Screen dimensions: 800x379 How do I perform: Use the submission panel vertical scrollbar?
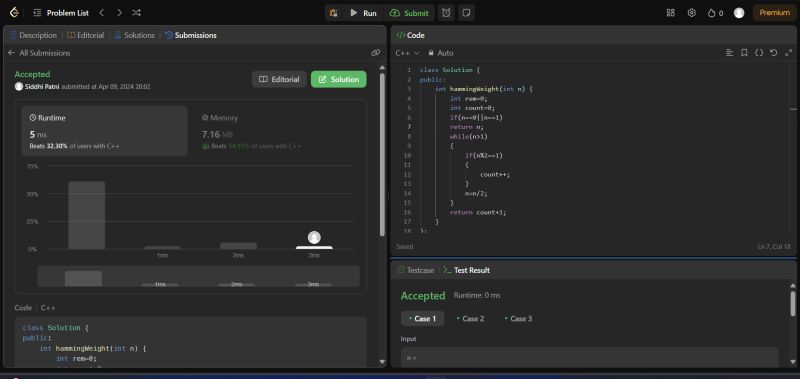coord(383,154)
